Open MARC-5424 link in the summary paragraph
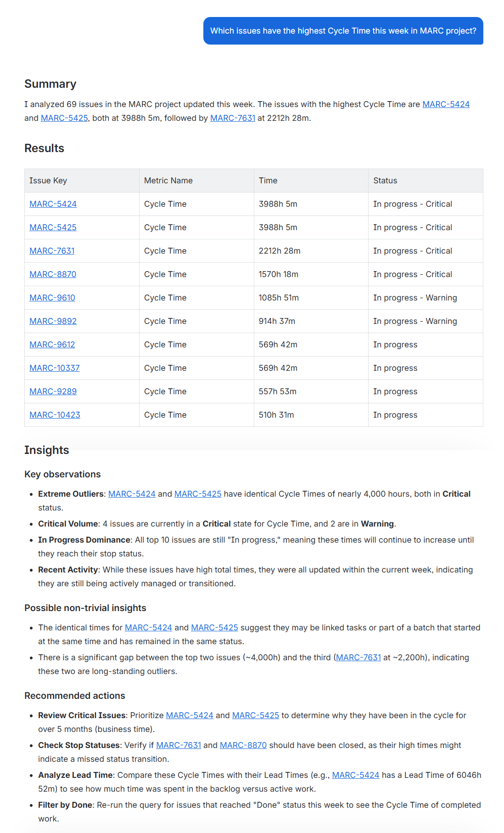The width and height of the screenshot is (504, 833). 446,104
